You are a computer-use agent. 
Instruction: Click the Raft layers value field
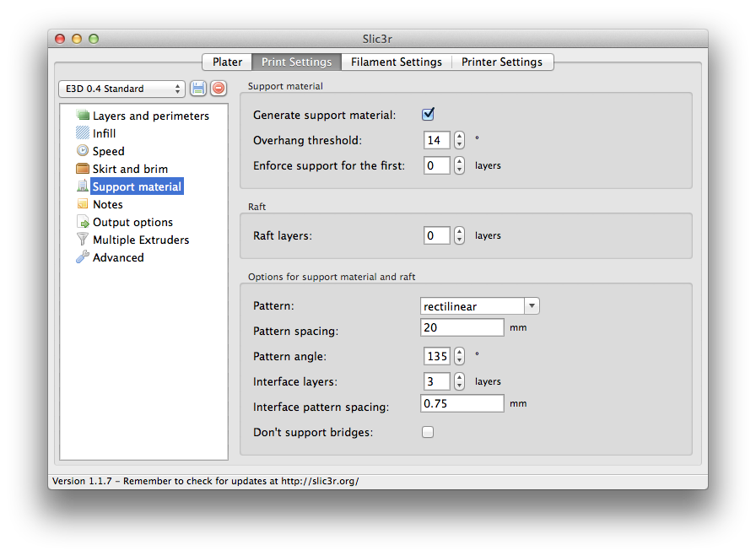(x=437, y=235)
